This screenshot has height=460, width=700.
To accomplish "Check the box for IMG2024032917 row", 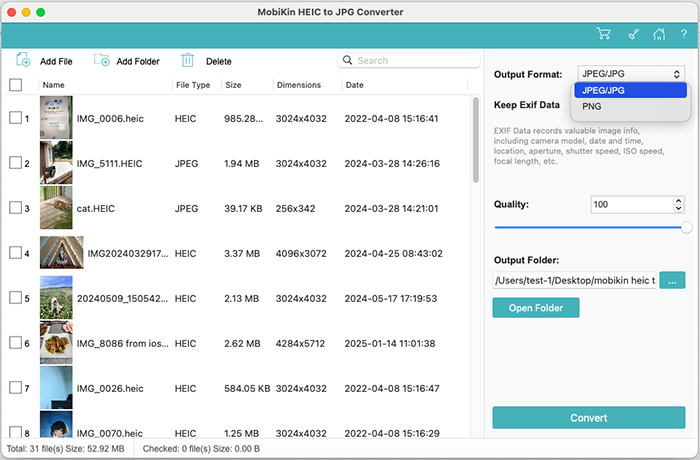I will point(16,253).
